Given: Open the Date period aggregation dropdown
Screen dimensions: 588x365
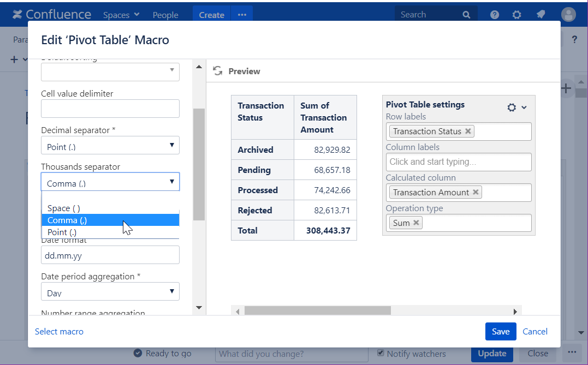Looking at the screenshot, I should [110, 291].
